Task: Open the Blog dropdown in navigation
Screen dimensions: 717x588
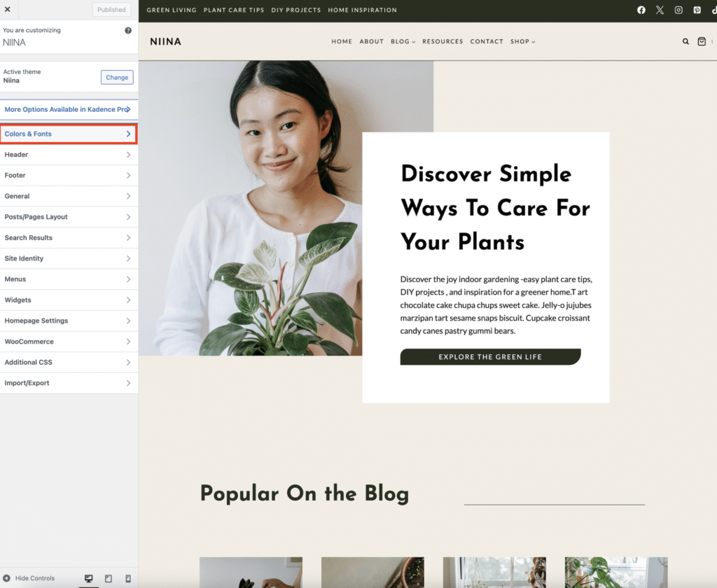Action: 403,41
